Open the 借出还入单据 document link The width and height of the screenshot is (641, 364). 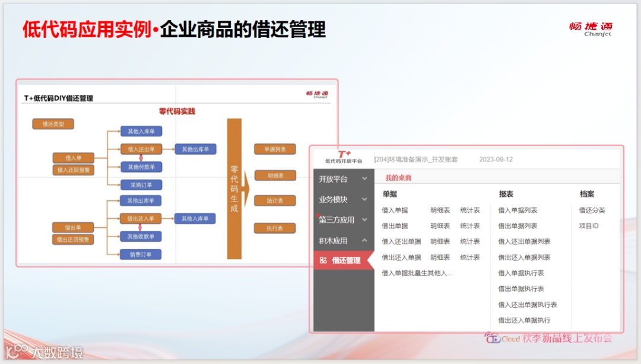401,257
